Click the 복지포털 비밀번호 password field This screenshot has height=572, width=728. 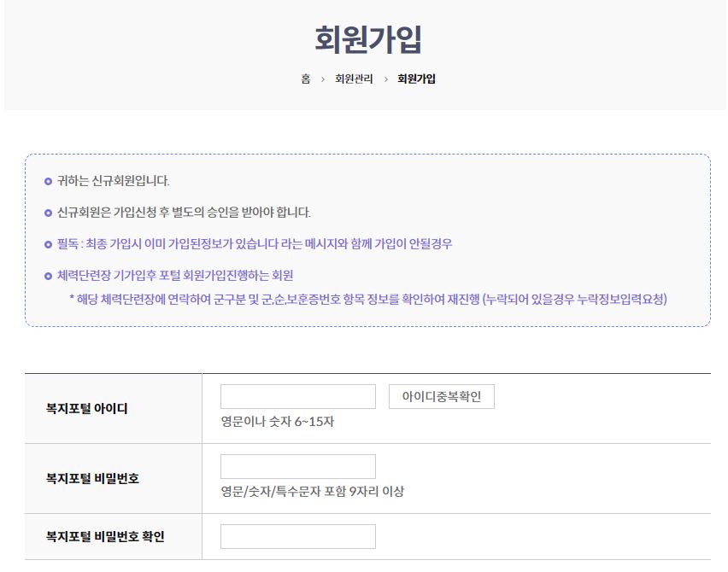click(298, 465)
